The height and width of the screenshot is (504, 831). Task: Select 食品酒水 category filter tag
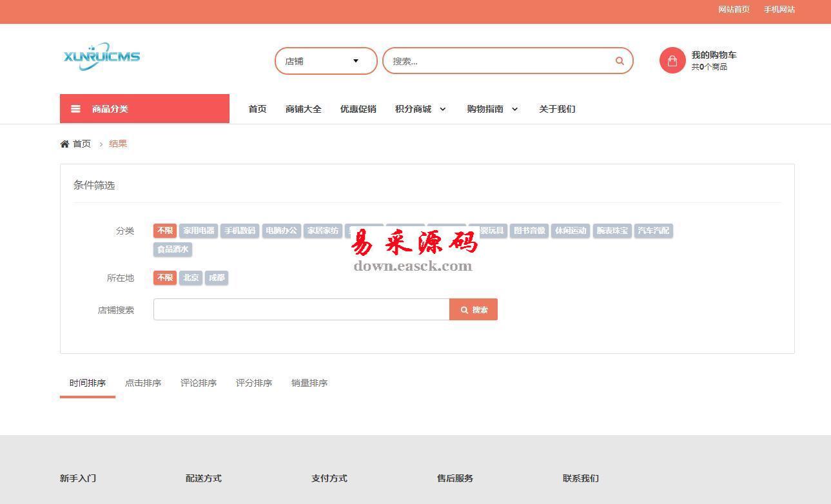pyautogui.click(x=173, y=249)
